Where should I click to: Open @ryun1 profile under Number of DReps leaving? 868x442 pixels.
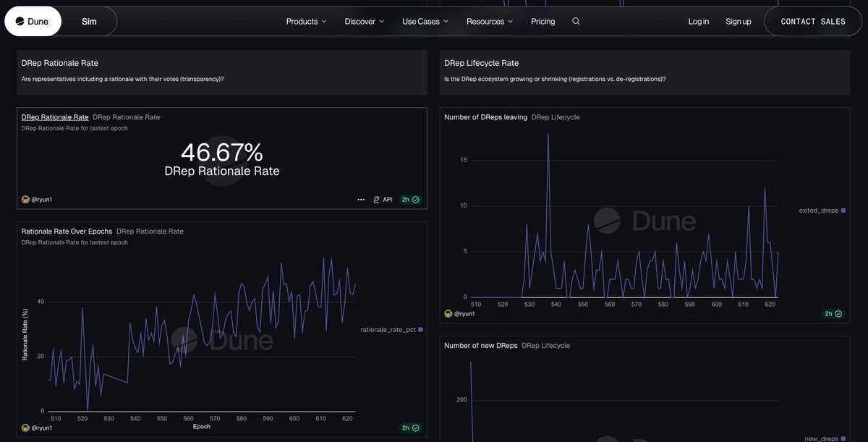[x=464, y=314]
